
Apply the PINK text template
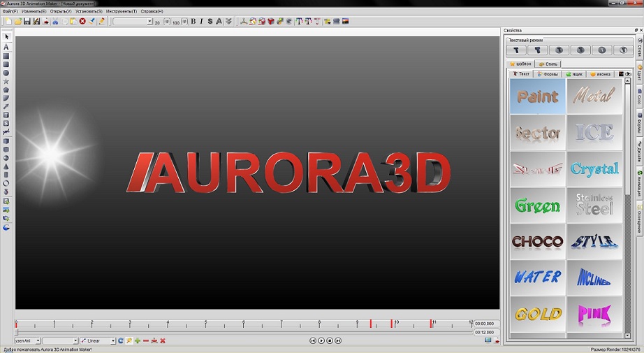[x=594, y=314]
